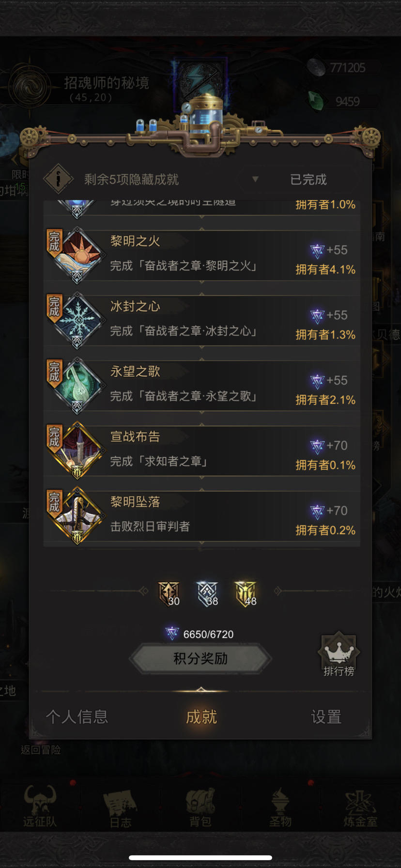This screenshot has height=868, width=401.
Task: Select the 宣战布告 tower achievement icon
Action: click(77, 451)
